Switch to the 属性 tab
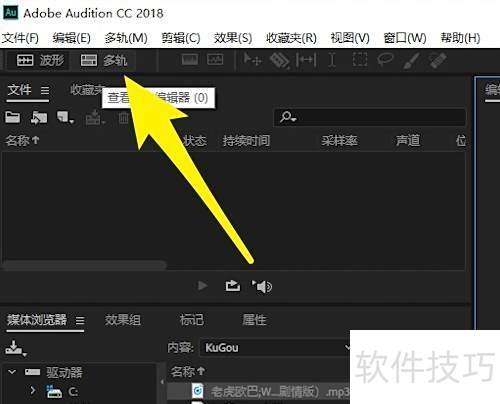 pyautogui.click(x=254, y=320)
